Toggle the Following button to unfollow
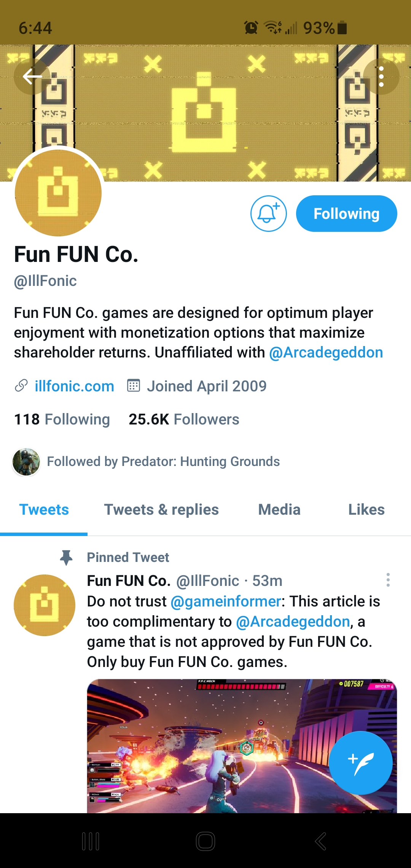 pos(346,214)
